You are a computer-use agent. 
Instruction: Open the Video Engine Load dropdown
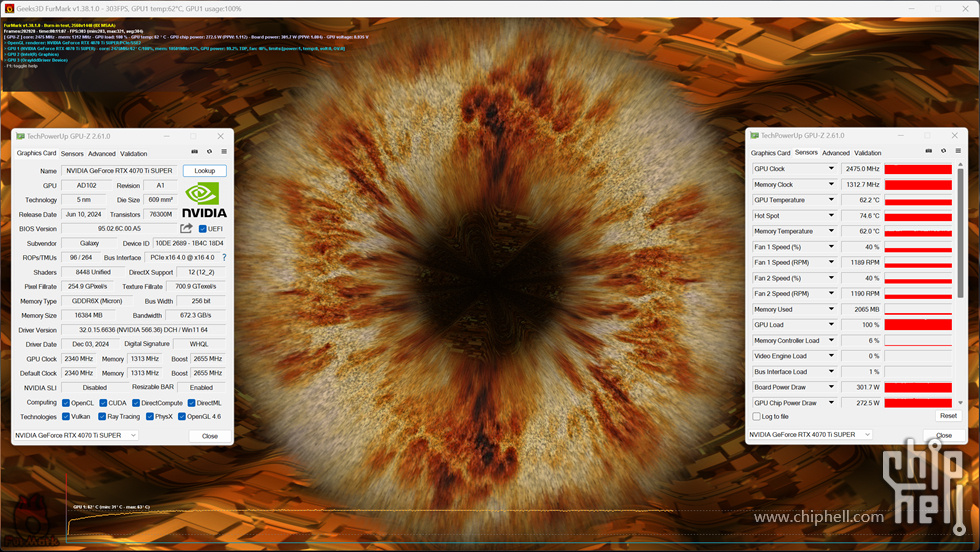(x=831, y=356)
